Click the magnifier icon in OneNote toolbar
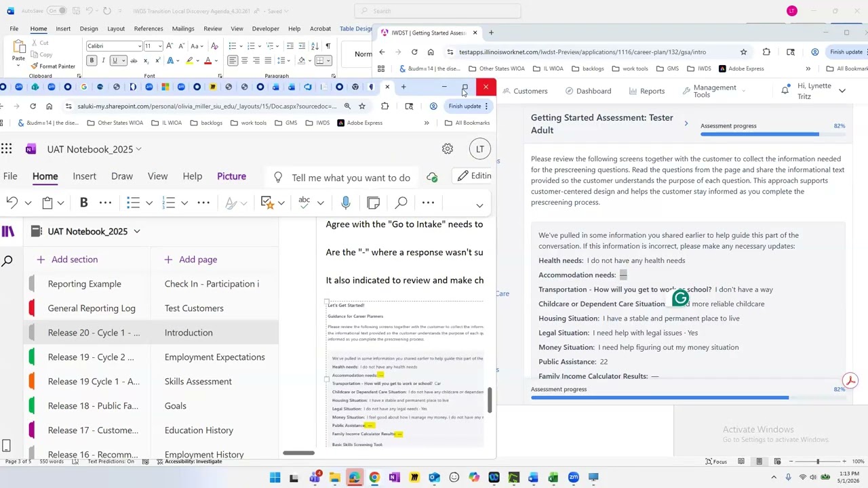 pyautogui.click(x=401, y=203)
